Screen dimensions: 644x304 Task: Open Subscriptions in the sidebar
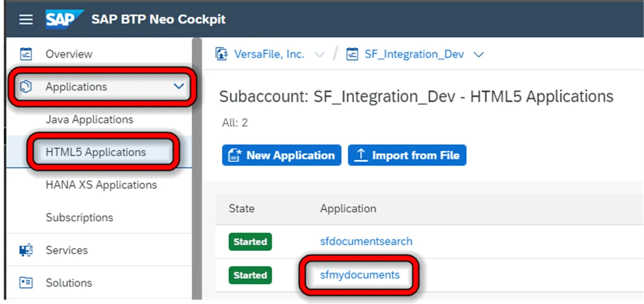coord(79,218)
